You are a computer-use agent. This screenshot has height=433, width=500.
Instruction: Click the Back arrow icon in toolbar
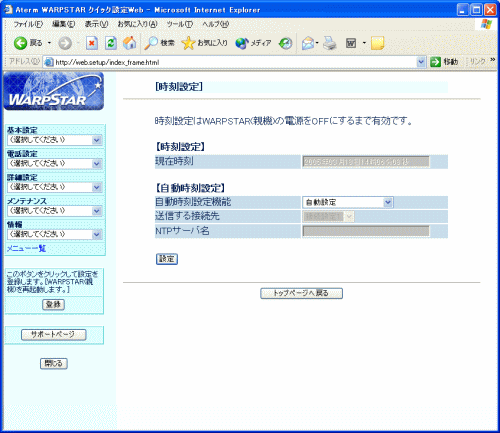coord(20,43)
